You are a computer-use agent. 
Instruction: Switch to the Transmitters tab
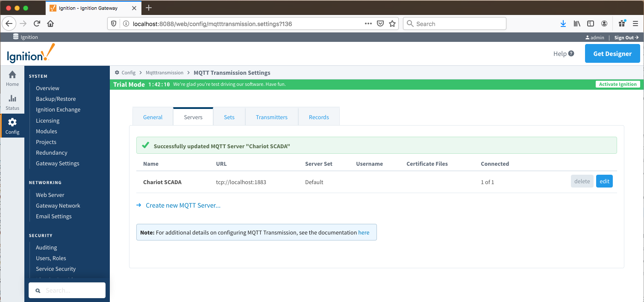(272, 117)
